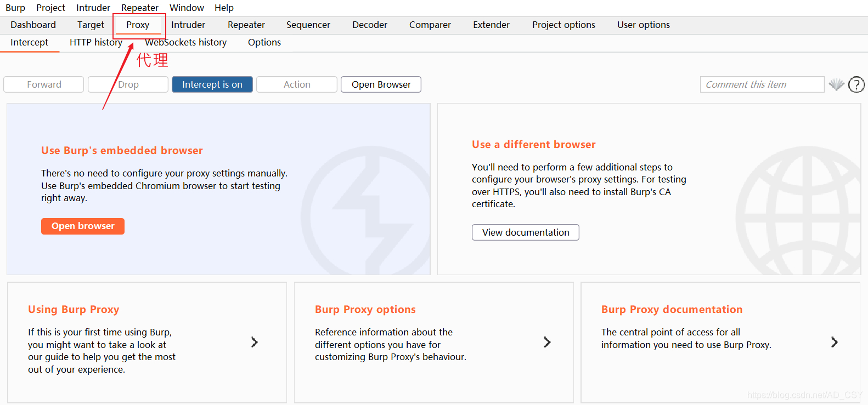Click the Using Burp Proxy heading
This screenshot has width=868, height=405.
click(x=74, y=310)
